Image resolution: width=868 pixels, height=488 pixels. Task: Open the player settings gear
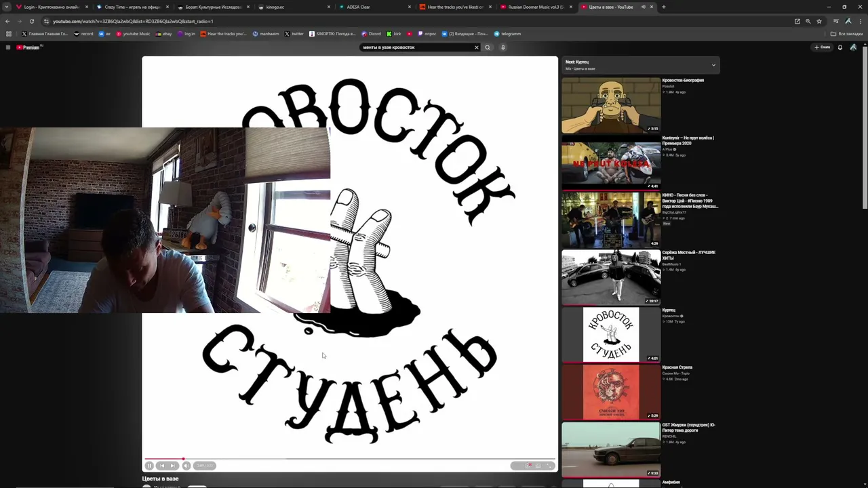[x=529, y=466]
